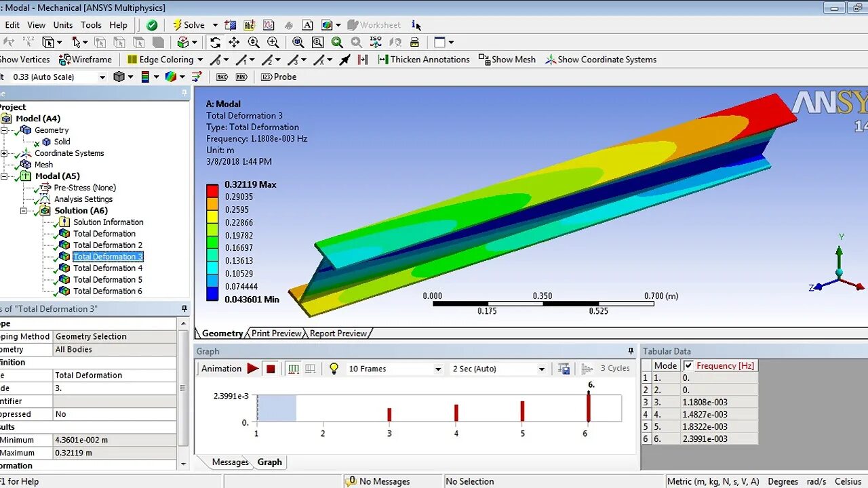Select Total Deformation 5 result
868x488 pixels.
(x=108, y=279)
